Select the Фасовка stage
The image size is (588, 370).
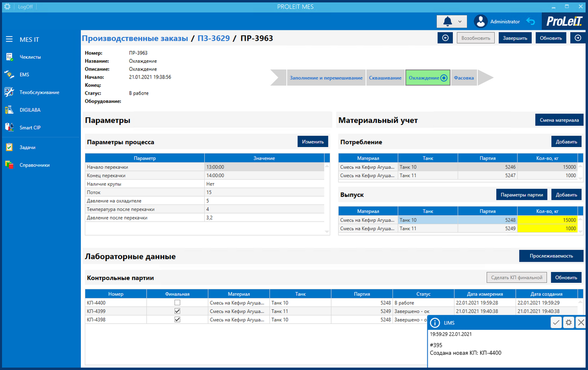click(x=464, y=78)
